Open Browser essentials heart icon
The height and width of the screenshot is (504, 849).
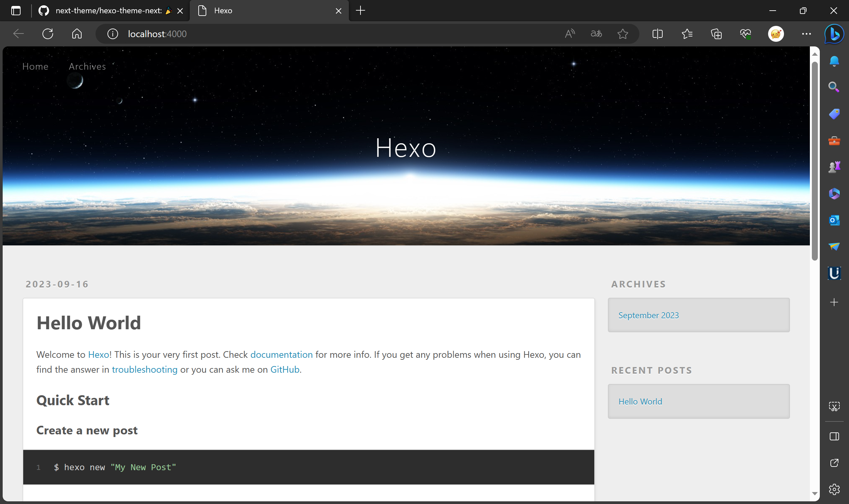point(746,33)
